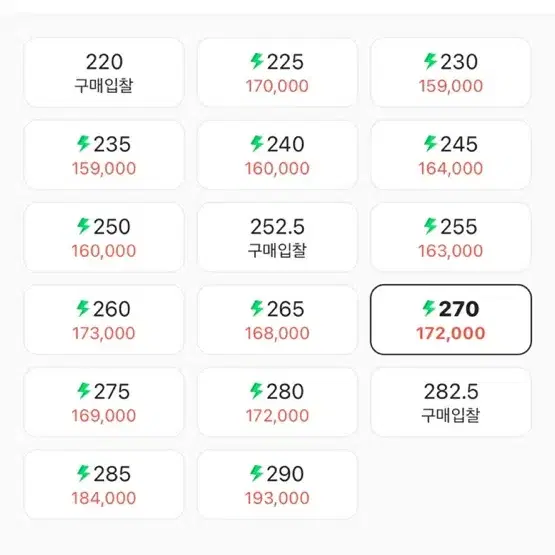Select size 220 purchase bid option
Screen dimensions: 555x555
[104, 73]
